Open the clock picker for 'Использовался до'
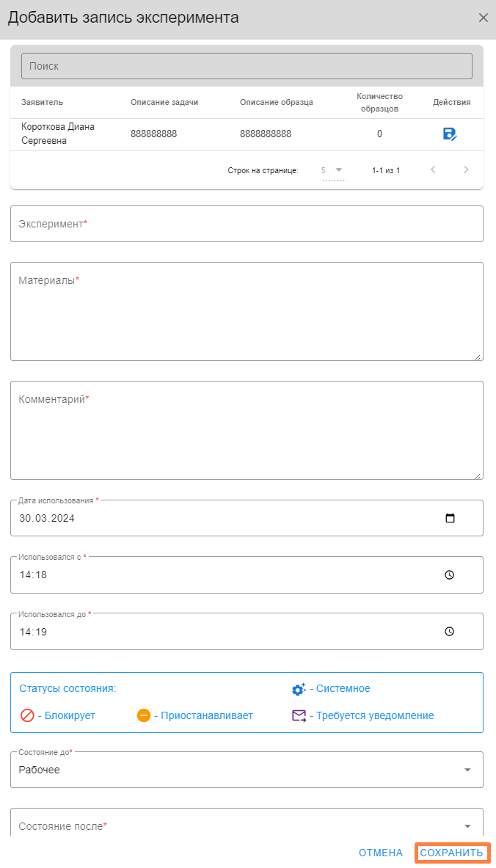Image resolution: width=496 pixels, height=868 pixels. click(x=450, y=631)
